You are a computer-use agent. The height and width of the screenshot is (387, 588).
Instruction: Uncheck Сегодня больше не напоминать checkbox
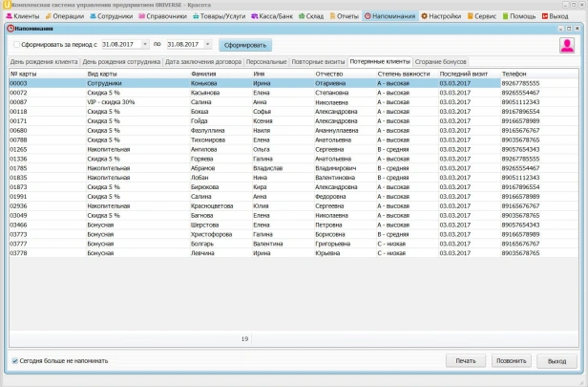[x=15, y=361]
